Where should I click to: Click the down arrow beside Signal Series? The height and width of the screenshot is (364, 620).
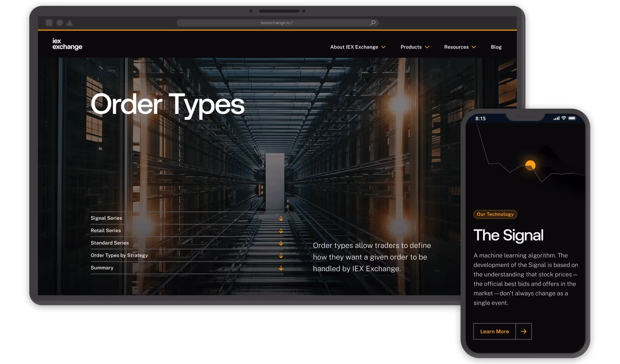(x=281, y=218)
